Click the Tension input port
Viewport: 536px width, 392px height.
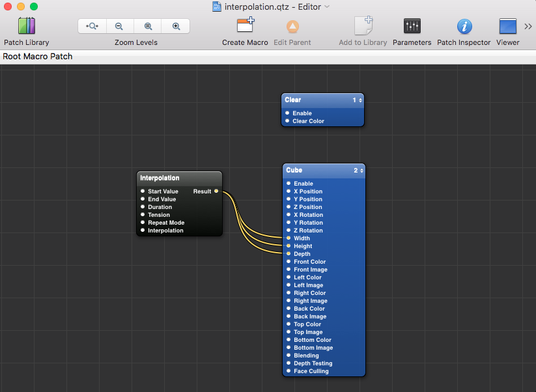coord(143,214)
